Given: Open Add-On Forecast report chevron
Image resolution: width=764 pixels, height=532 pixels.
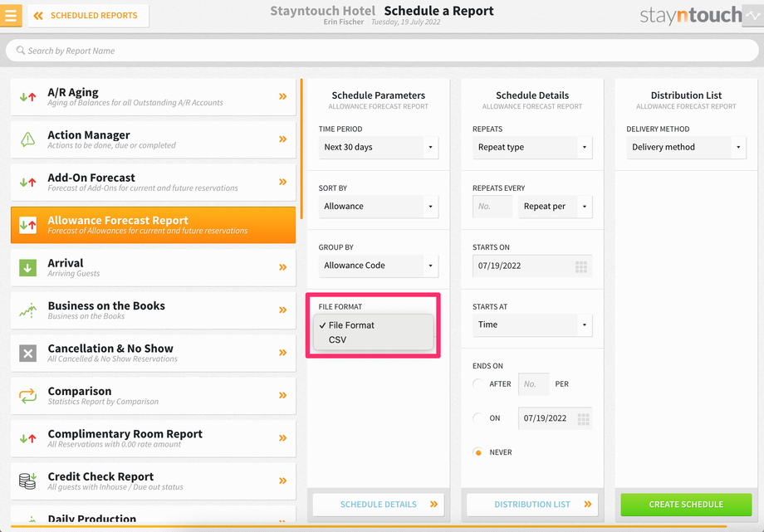Looking at the screenshot, I should (282, 182).
